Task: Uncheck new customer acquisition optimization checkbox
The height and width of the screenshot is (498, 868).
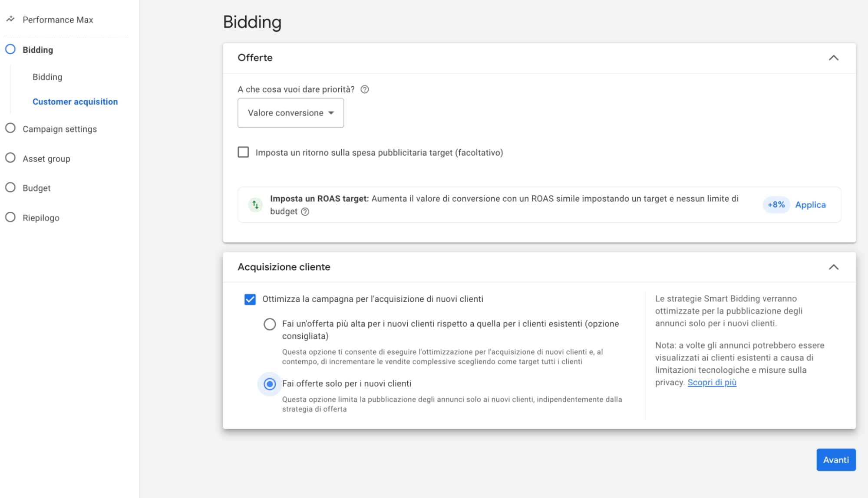Action: pyautogui.click(x=250, y=299)
